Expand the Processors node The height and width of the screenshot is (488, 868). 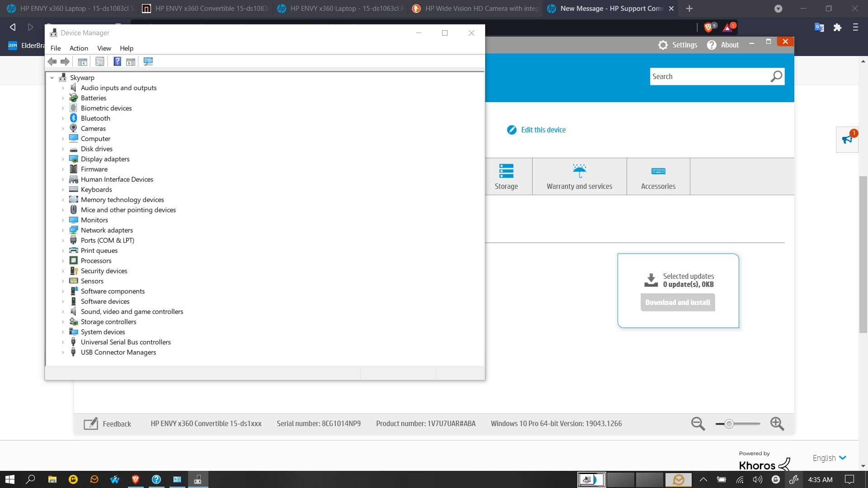click(x=63, y=261)
